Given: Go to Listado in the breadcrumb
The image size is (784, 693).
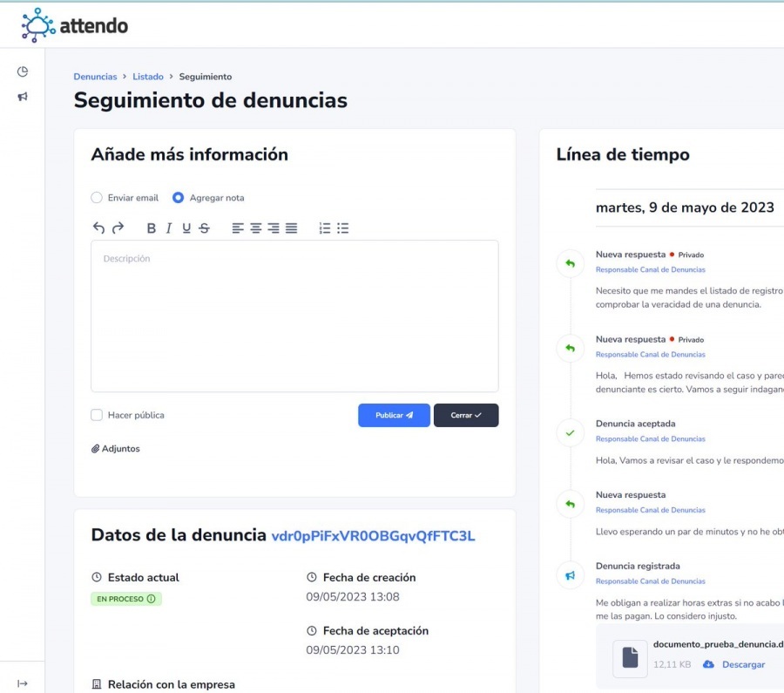Looking at the screenshot, I should tap(148, 77).
